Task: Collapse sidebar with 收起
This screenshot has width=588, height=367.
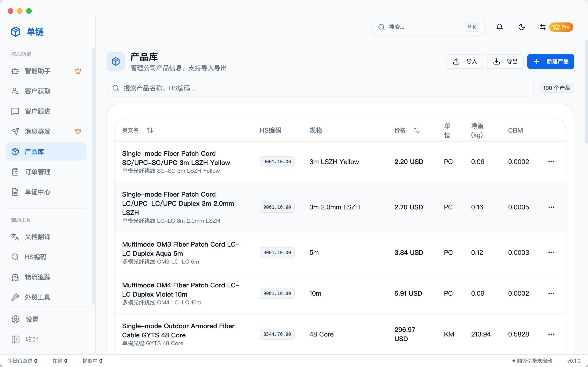Action: pos(32,339)
